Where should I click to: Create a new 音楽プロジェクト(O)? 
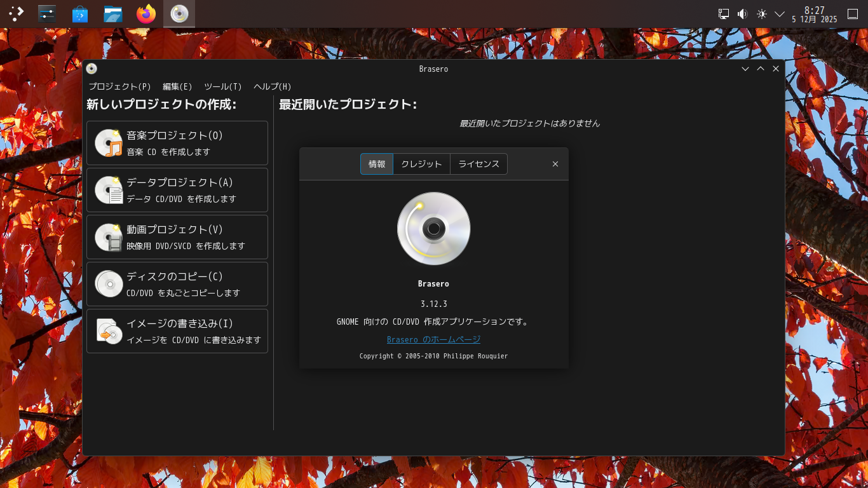pyautogui.click(x=177, y=143)
